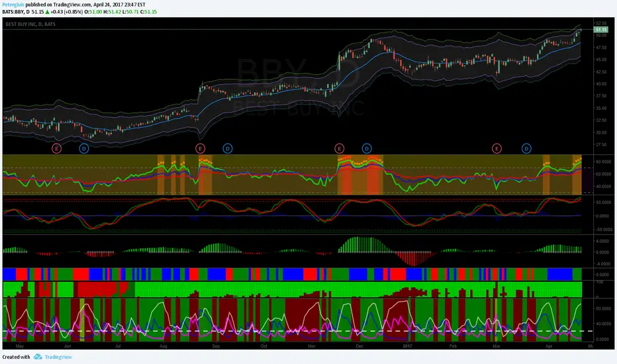Open the earnings marker E in late August

201,148
